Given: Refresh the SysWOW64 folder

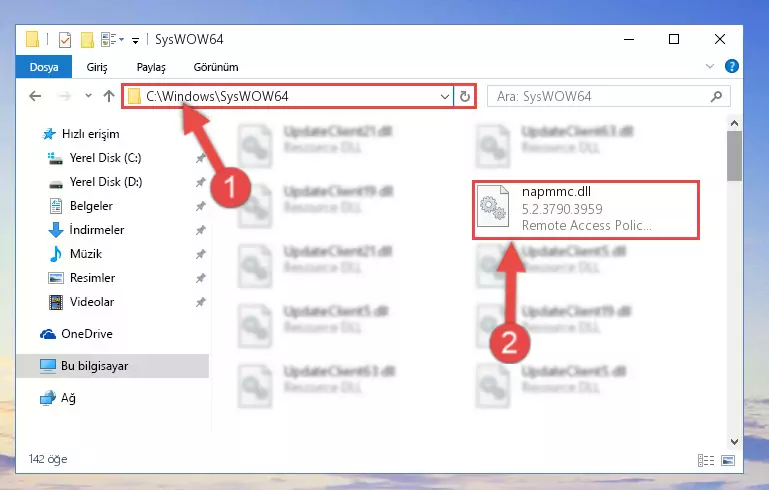Looking at the screenshot, I should coord(464,97).
